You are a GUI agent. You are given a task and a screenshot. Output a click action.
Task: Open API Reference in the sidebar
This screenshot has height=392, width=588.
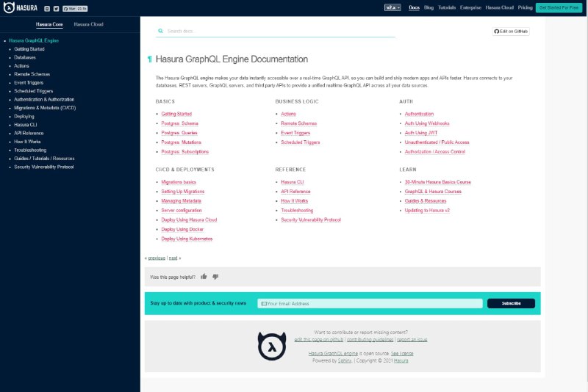pyautogui.click(x=29, y=134)
